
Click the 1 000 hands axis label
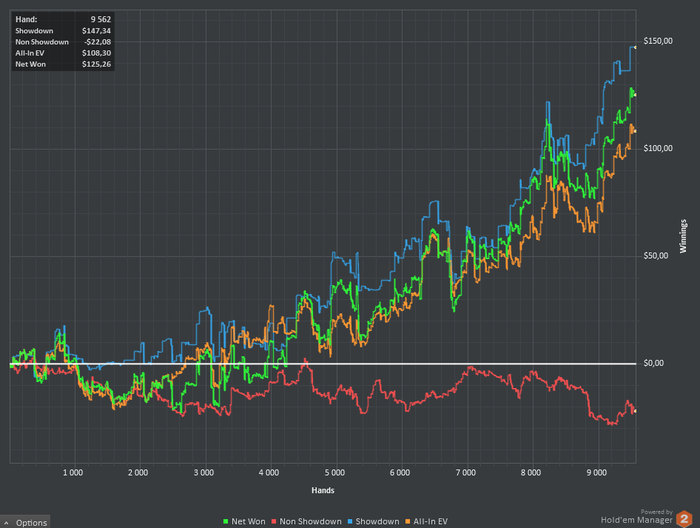pyautogui.click(x=73, y=473)
